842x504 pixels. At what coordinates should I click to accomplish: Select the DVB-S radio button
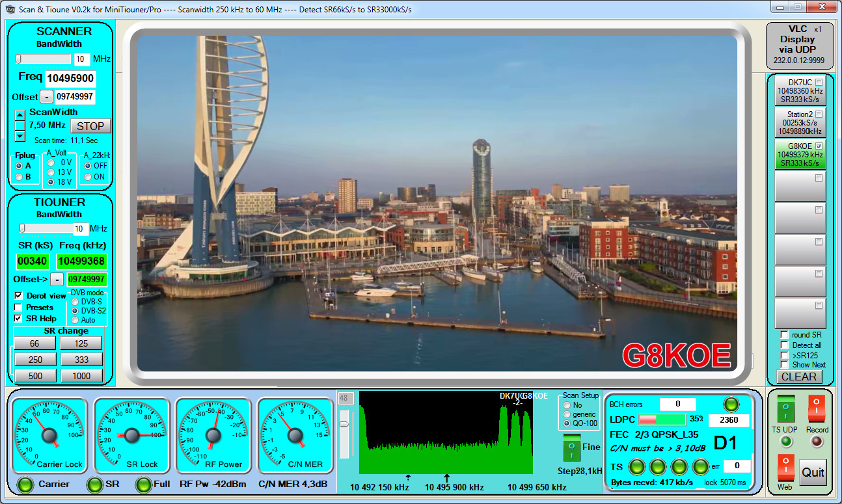(75, 302)
